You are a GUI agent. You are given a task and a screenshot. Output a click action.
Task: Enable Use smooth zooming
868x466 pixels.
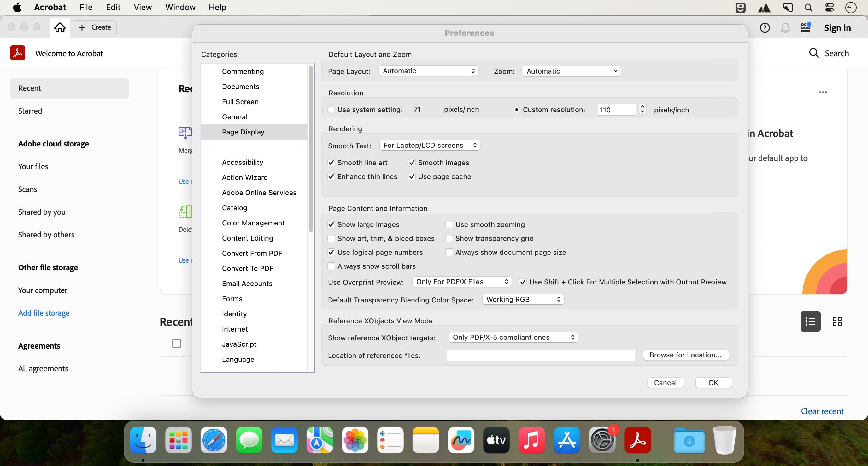point(449,224)
